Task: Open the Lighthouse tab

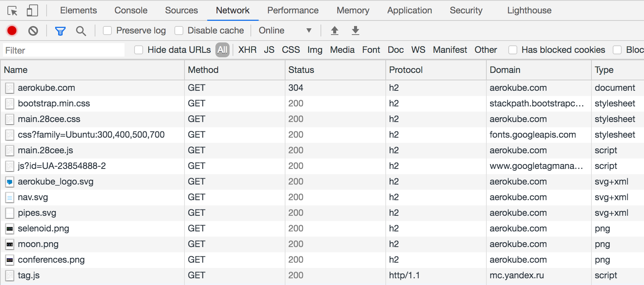Action: [x=529, y=10]
